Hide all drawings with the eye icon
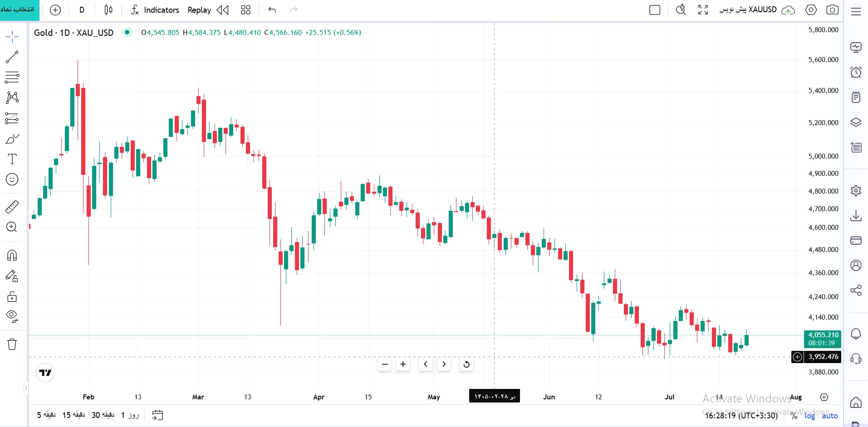The height and width of the screenshot is (427, 868). [x=12, y=316]
